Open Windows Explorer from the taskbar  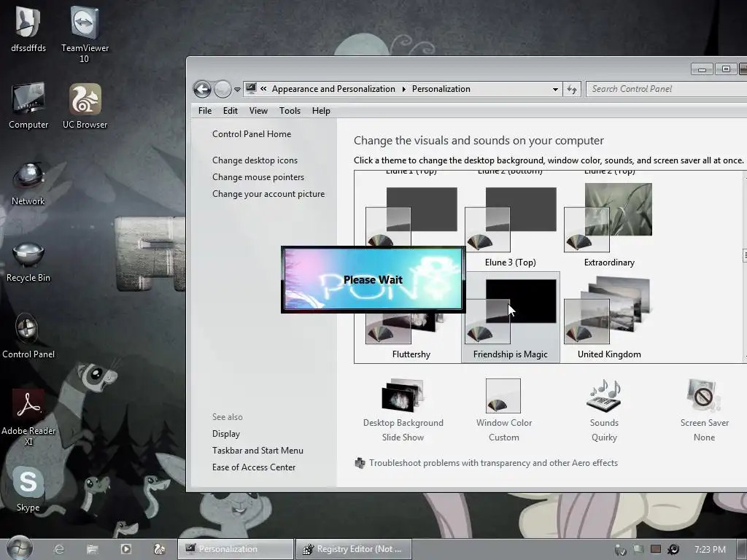point(93,549)
